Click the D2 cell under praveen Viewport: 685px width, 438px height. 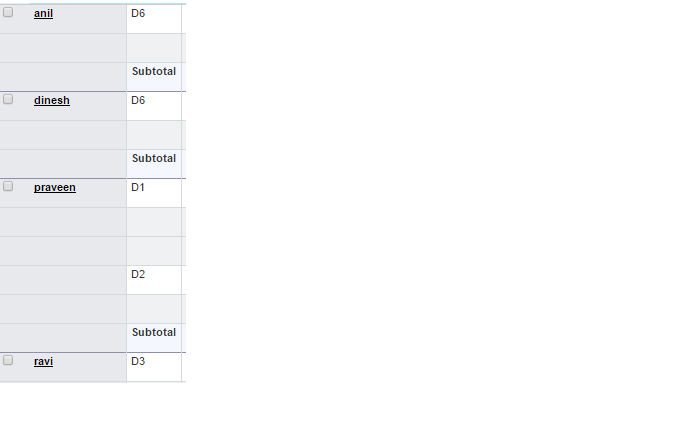click(154, 279)
